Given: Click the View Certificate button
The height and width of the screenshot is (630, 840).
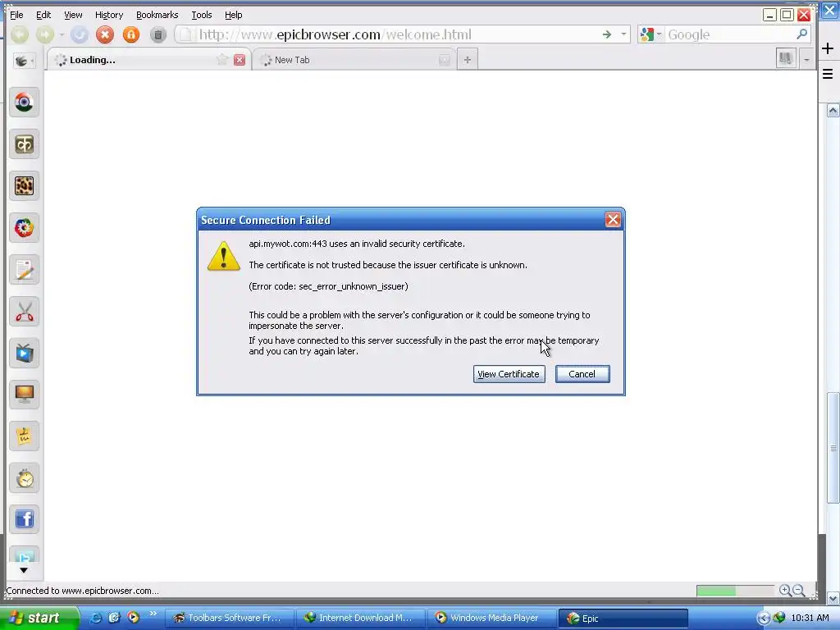Looking at the screenshot, I should (509, 374).
